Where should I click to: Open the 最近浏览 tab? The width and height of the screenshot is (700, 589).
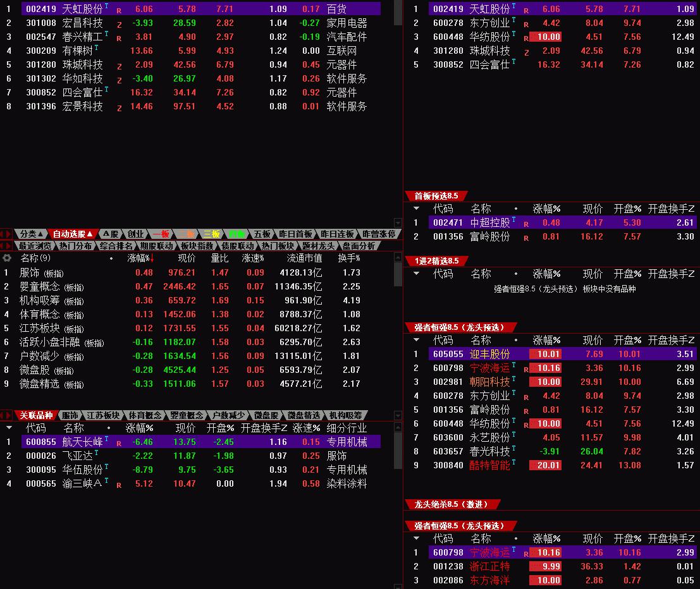tap(35, 245)
